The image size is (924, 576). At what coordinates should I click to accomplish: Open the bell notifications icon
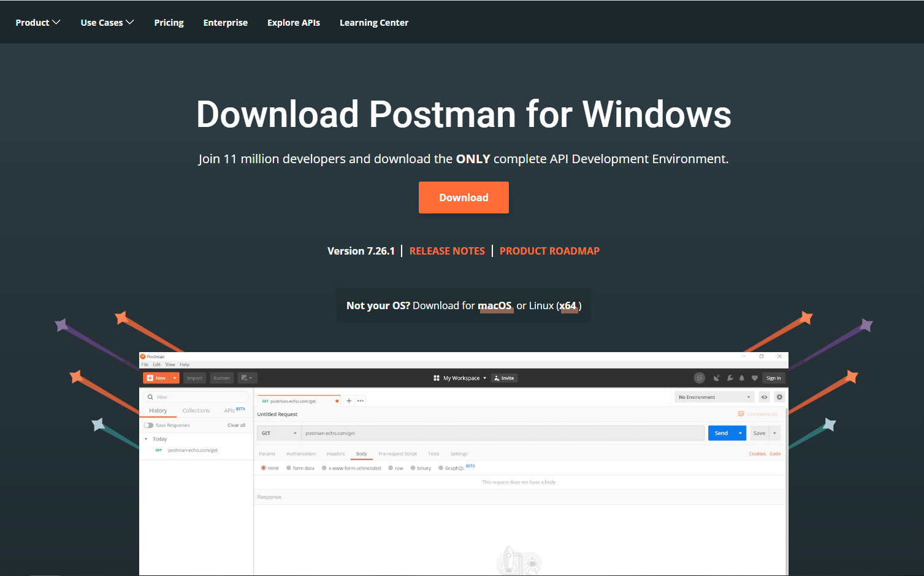click(742, 378)
